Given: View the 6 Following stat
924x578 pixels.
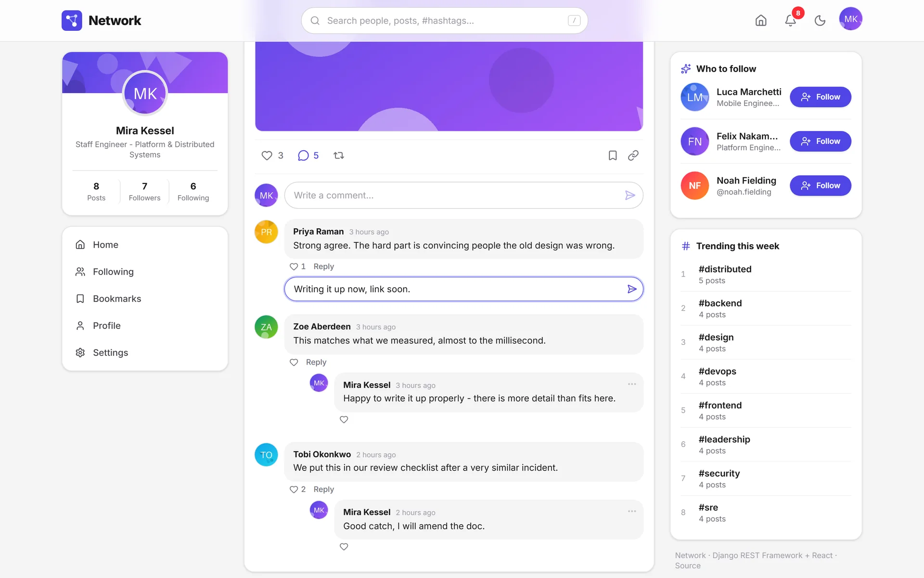Looking at the screenshot, I should coord(193,191).
